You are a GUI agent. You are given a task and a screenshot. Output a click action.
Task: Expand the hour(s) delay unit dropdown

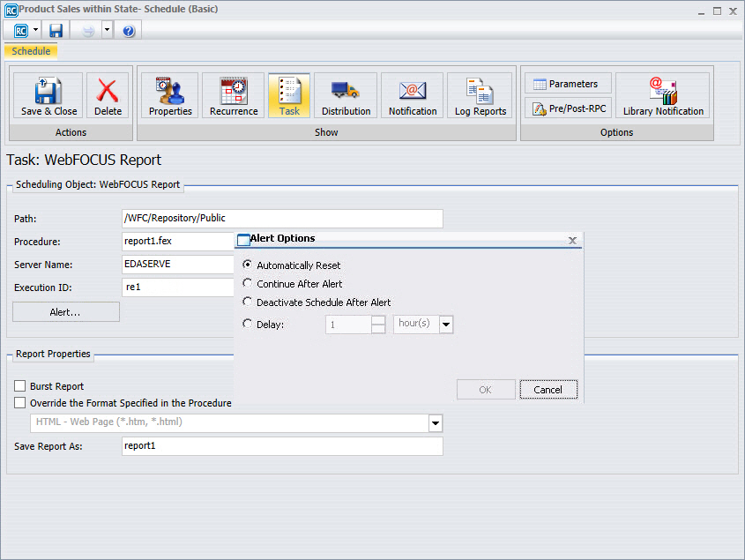(x=446, y=325)
